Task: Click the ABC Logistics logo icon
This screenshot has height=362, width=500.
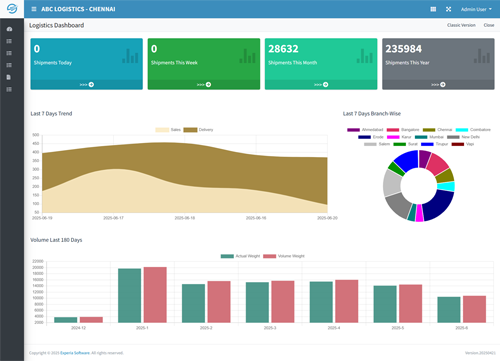Action: 12,9
